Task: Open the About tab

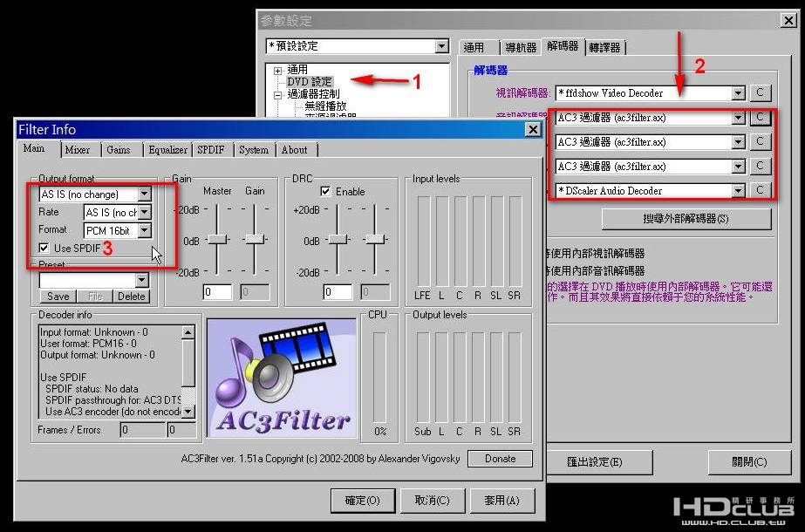Action: tap(295, 150)
